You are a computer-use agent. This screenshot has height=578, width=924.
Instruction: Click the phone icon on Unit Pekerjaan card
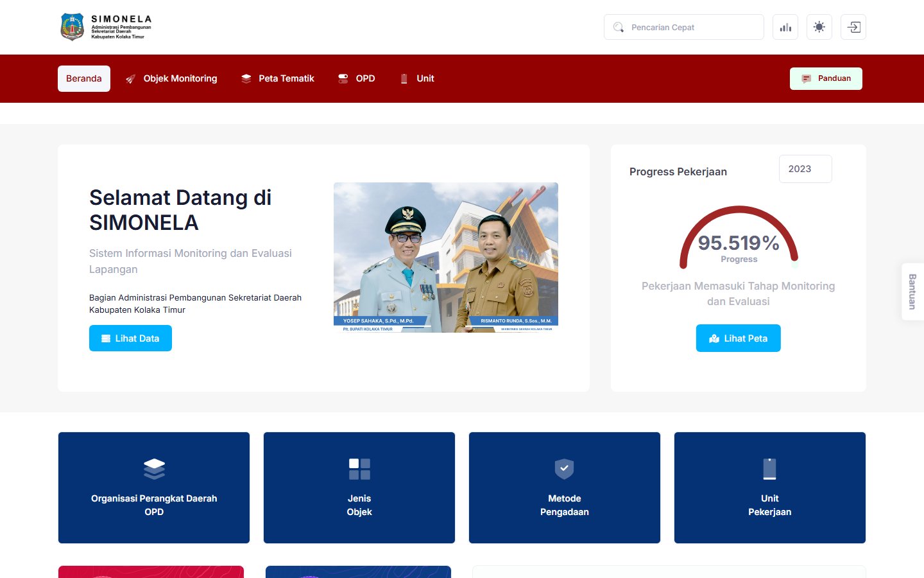[770, 469]
